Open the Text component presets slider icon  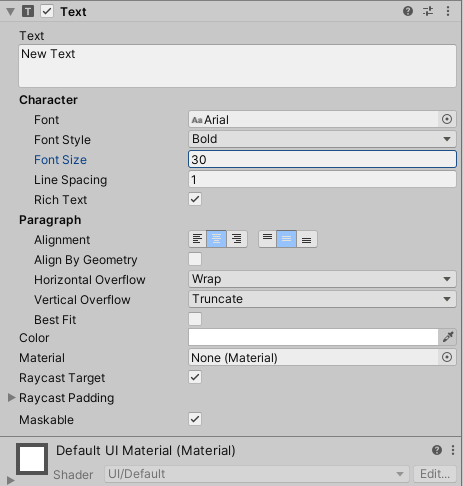click(428, 11)
